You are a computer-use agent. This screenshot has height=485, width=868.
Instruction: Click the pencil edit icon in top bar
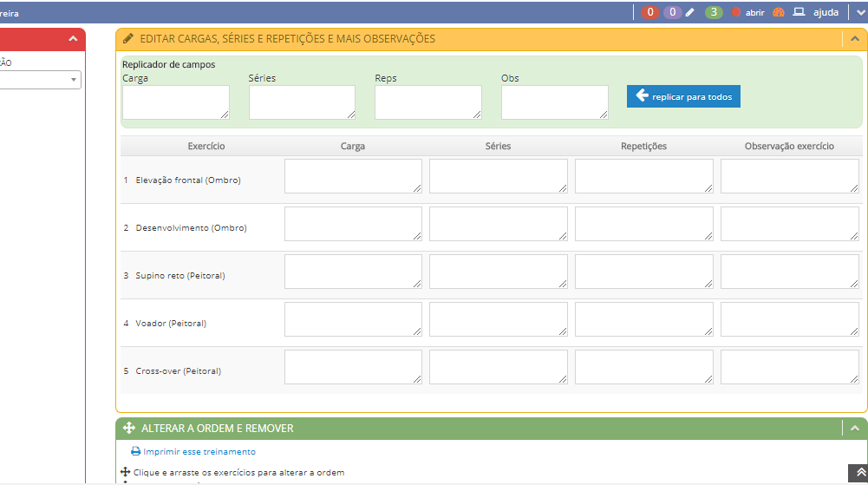[x=690, y=12]
